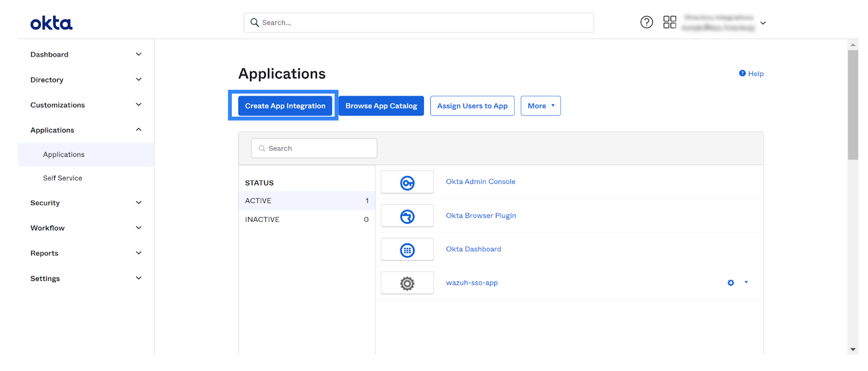Focus the applications list Search field

[x=314, y=148]
